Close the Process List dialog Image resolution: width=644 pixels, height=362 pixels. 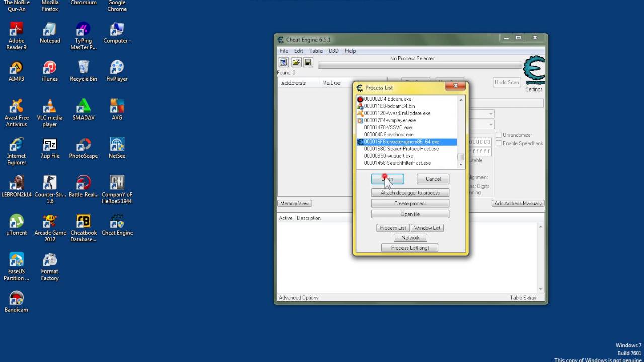(x=456, y=86)
